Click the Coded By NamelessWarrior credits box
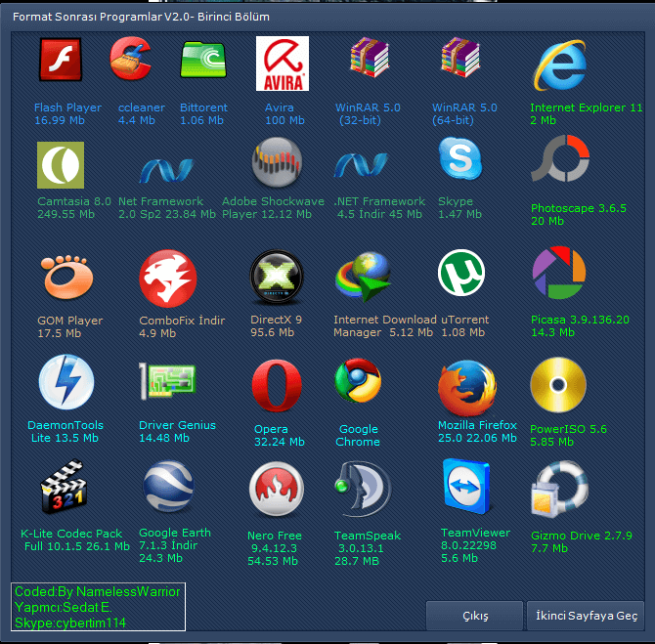655x644 pixels. [98, 606]
